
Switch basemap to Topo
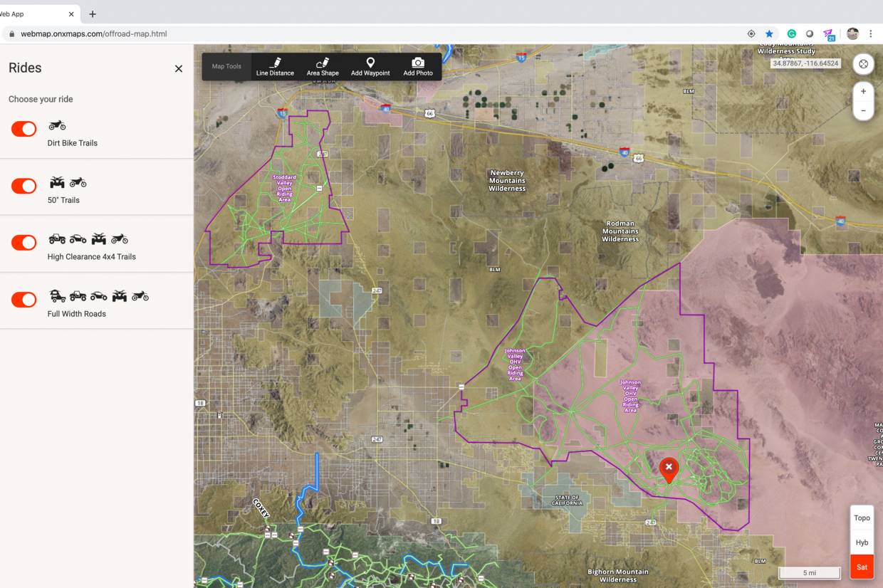pos(862,518)
